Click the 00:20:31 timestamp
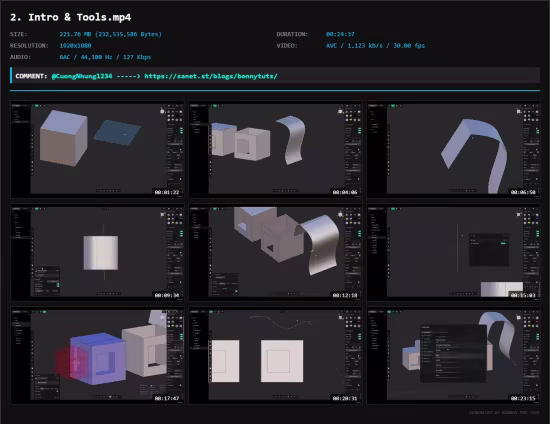550x424 pixels. pos(345,398)
